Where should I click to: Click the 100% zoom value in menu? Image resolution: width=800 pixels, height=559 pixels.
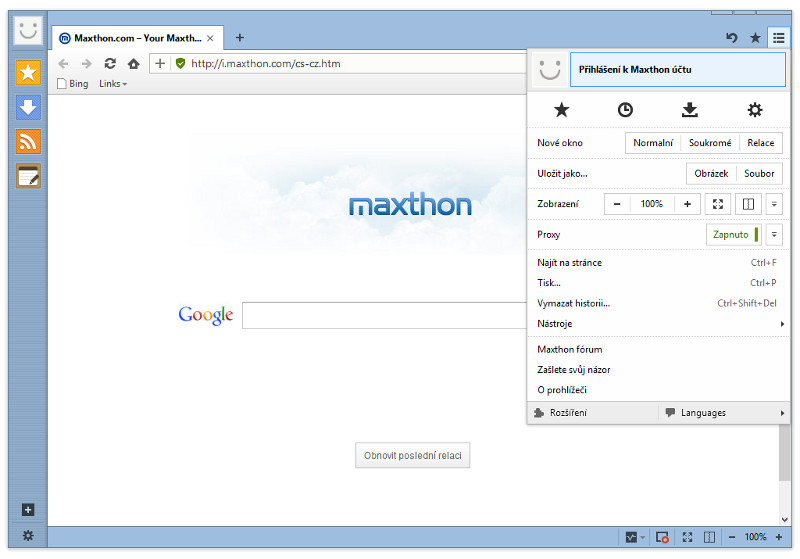tap(652, 204)
